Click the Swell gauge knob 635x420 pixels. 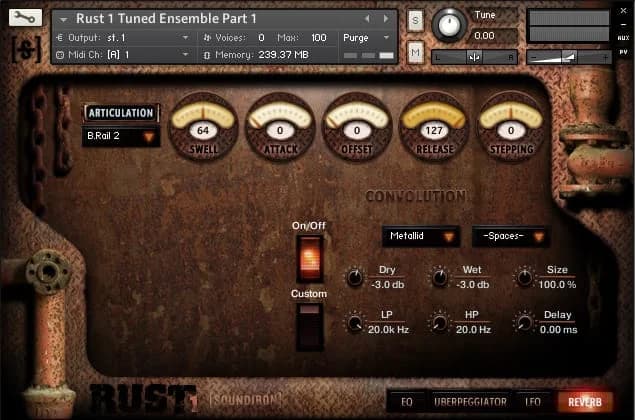203,126
